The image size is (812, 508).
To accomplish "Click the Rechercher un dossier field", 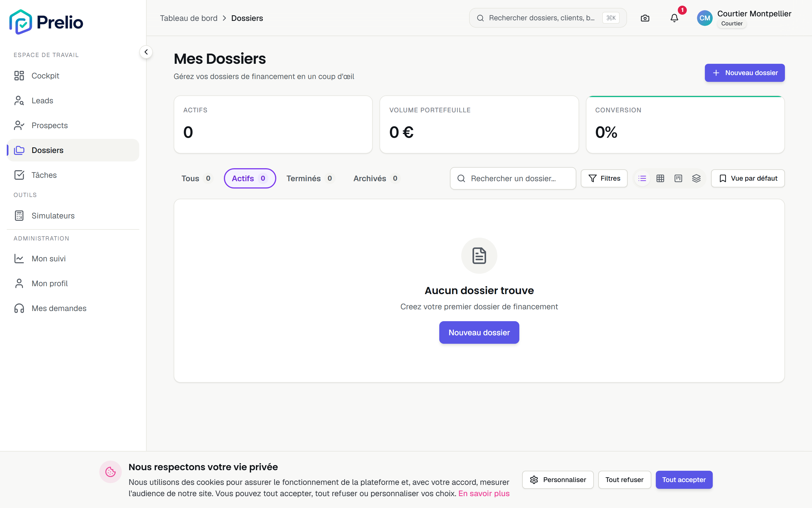I will (x=513, y=178).
